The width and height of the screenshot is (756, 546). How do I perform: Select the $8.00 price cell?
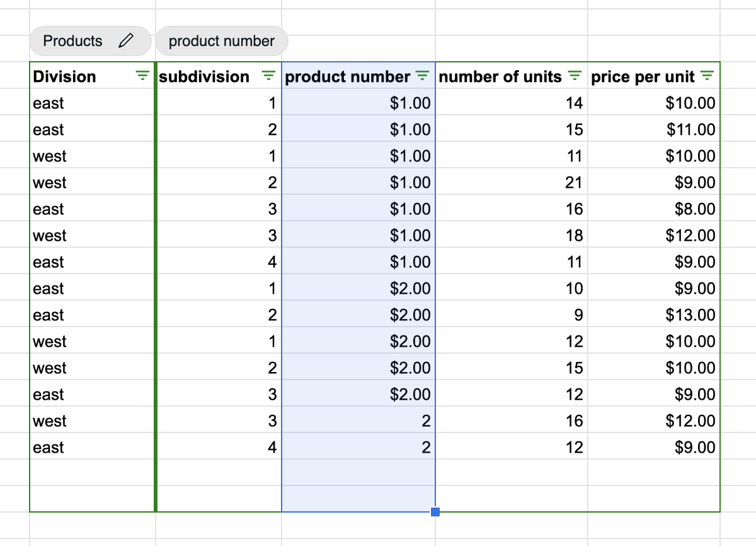click(x=694, y=209)
